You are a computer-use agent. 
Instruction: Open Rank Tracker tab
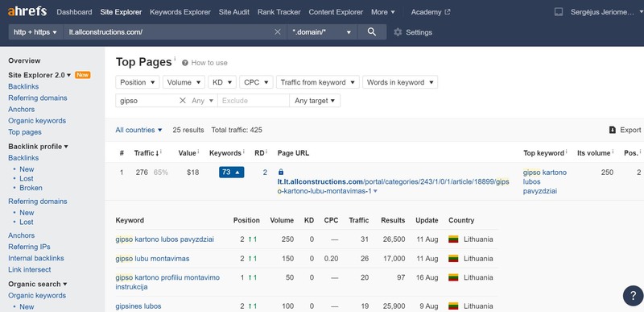click(279, 12)
